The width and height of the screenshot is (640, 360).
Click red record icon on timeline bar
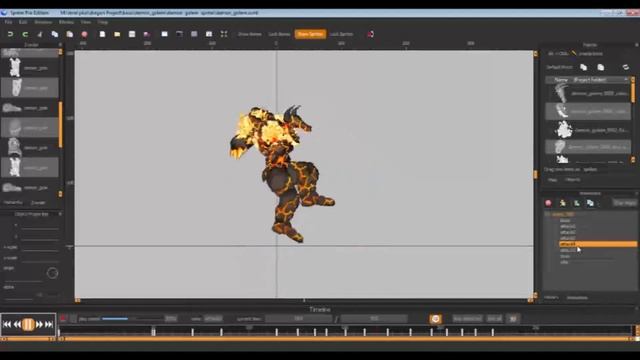[x=63, y=318]
